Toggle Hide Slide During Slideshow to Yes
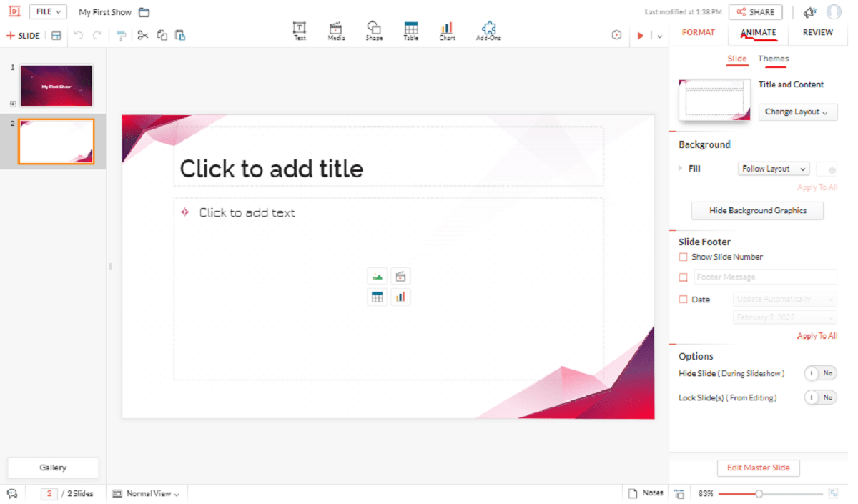 tap(819, 372)
